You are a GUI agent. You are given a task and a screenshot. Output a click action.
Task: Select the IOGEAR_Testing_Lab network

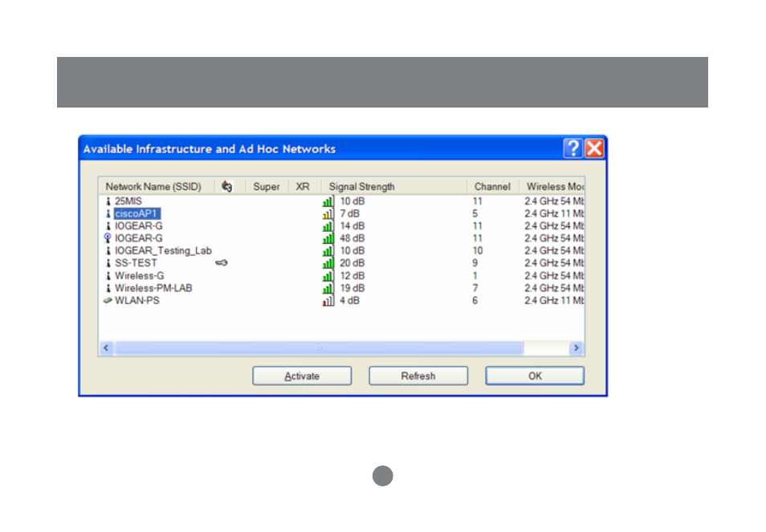(x=163, y=250)
